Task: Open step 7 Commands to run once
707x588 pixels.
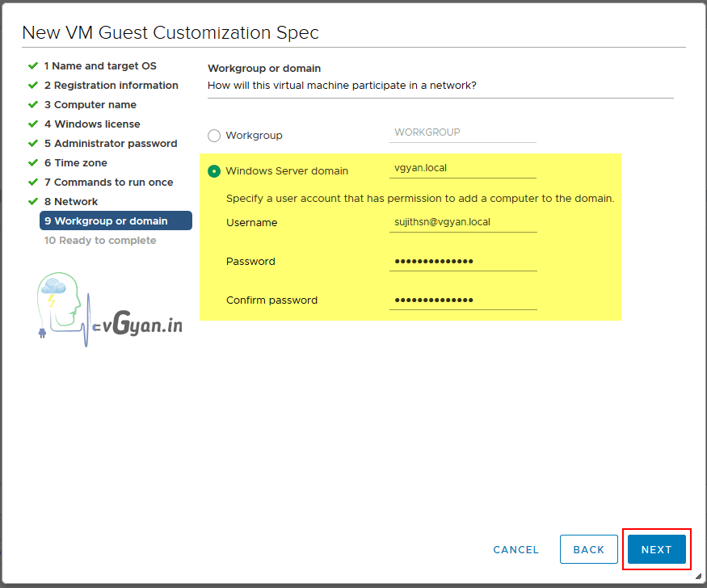Action: click(x=108, y=183)
